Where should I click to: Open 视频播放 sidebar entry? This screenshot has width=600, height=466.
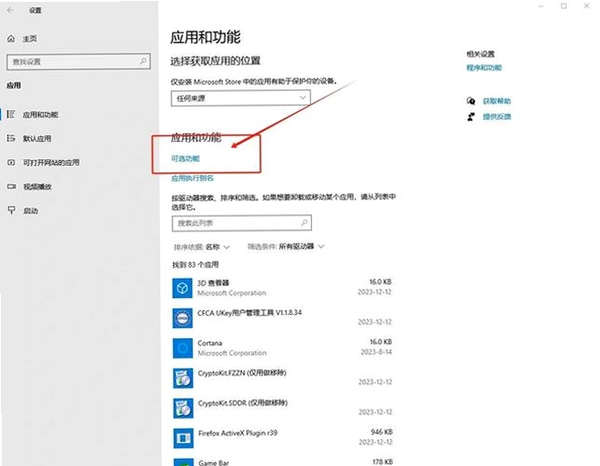click(x=37, y=187)
